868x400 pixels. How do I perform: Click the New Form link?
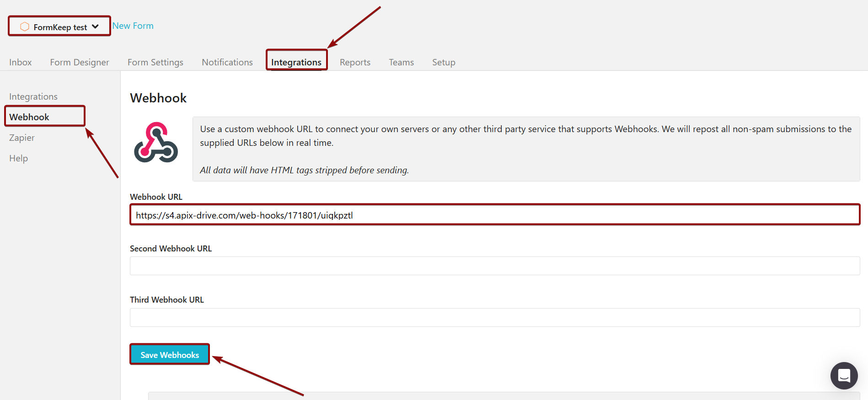133,26
